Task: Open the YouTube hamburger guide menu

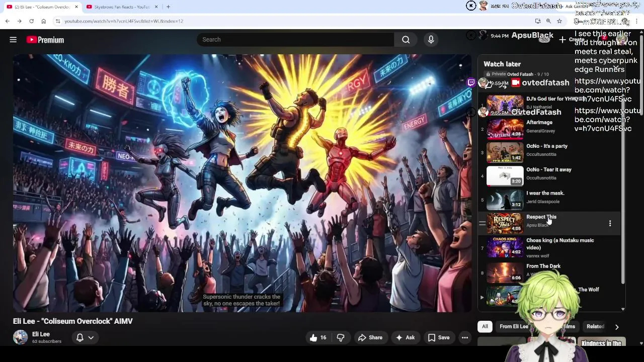Action: tap(13, 40)
